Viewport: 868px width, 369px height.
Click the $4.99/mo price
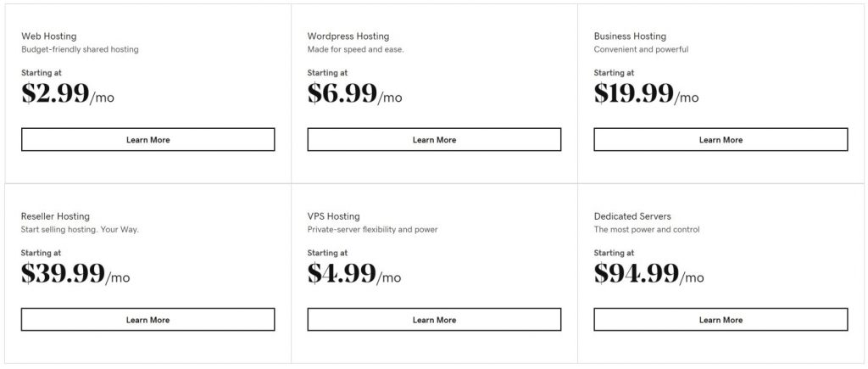[x=354, y=274]
